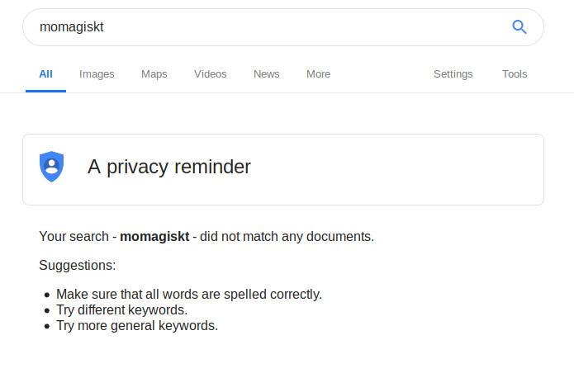The width and height of the screenshot is (574, 392).
Task: Expand the Tools options
Action: click(x=514, y=74)
